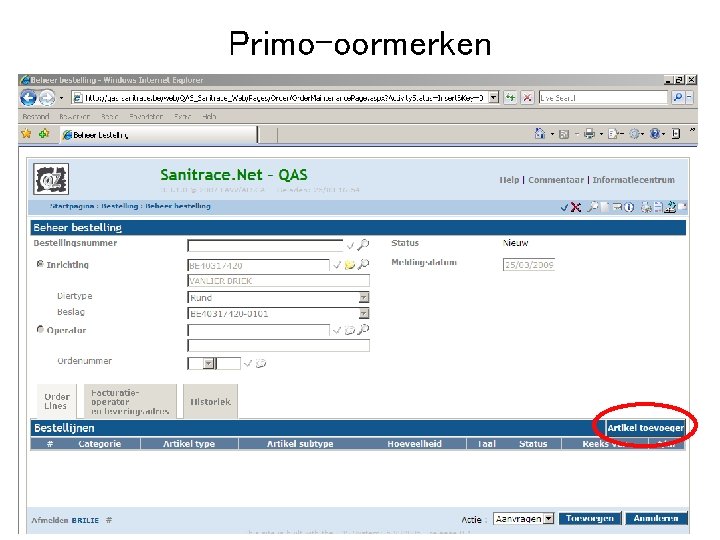
Task: Click the info (i) icon in the toolbar
Action: click(x=629, y=208)
